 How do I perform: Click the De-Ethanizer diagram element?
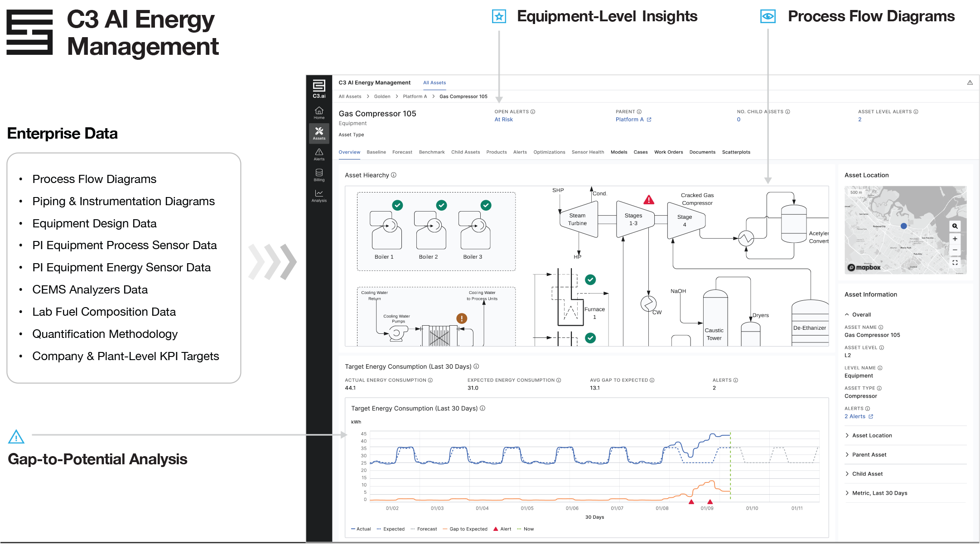click(x=810, y=323)
